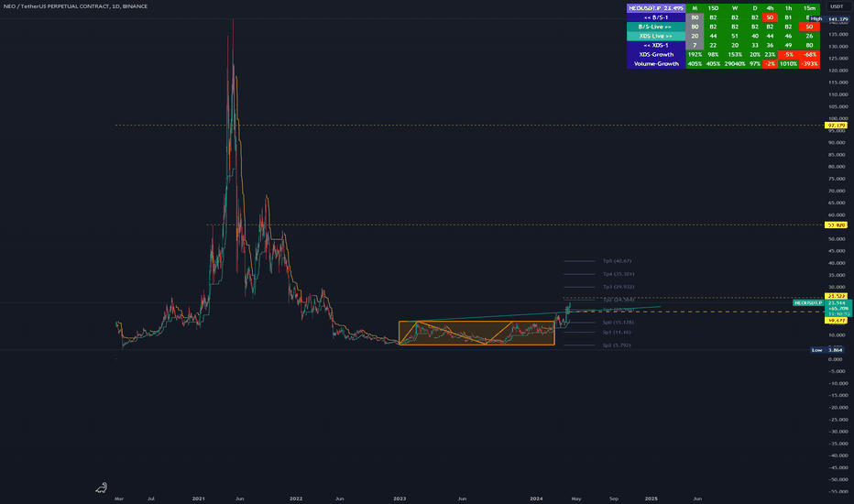Click the '26' XDS Live 15m cell
This screenshot has height=504, width=854.
tap(809, 36)
